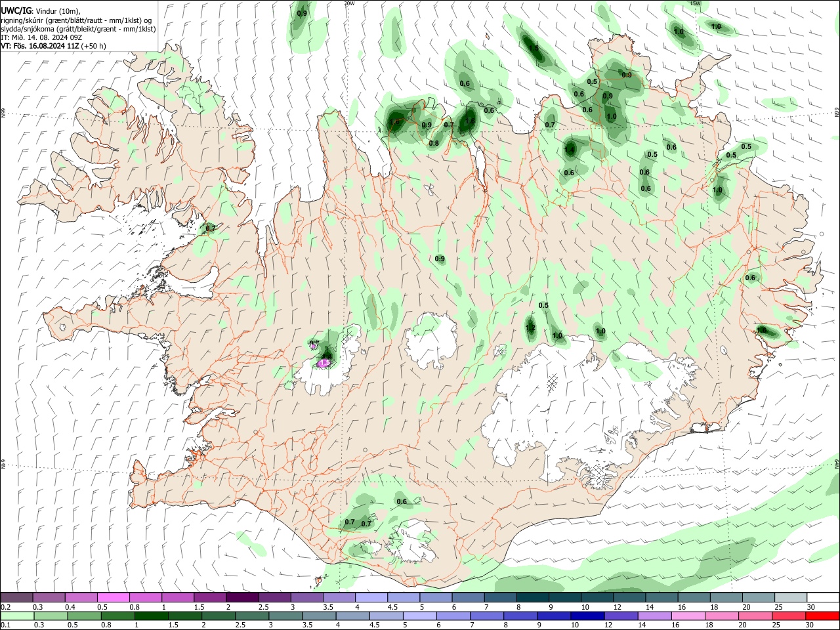Click the 'rigning/skúrir' legend description line
This screenshot has height=630, width=840.
pos(76,20)
